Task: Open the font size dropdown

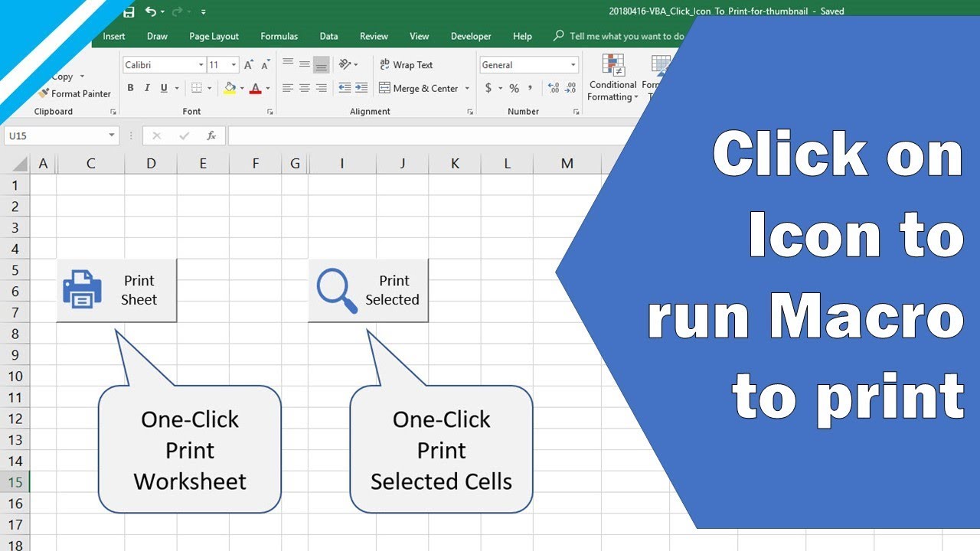Action: click(234, 64)
